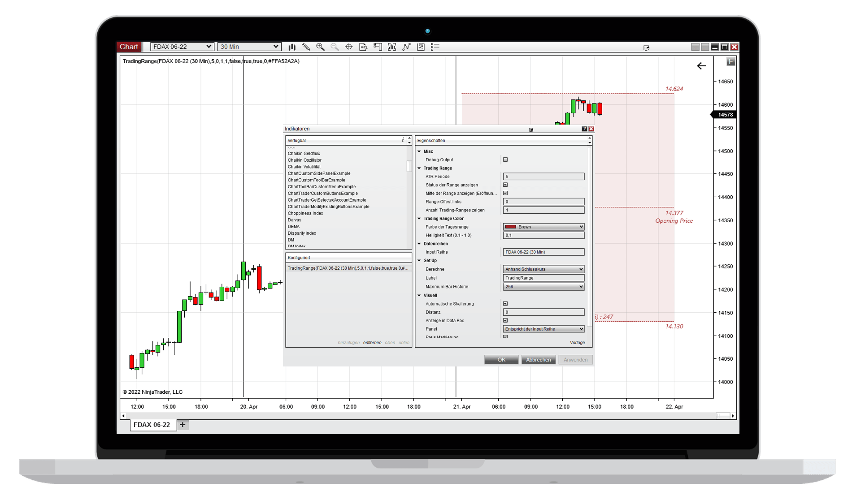Open the 30 Min interval dropdown
The image size is (852, 504).
tap(249, 47)
